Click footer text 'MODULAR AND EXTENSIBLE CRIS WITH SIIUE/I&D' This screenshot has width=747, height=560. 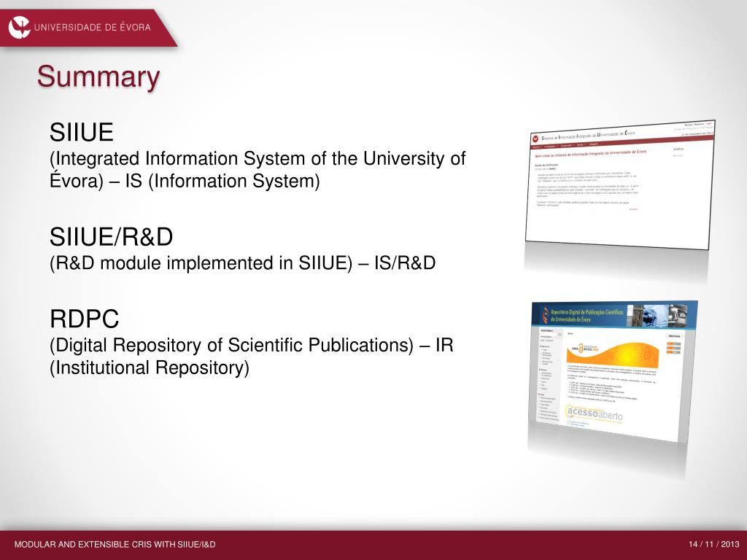coord(115,544)
